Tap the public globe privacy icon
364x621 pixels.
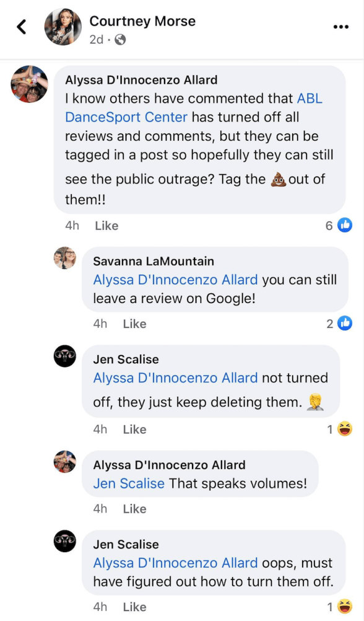coord(120,40)
